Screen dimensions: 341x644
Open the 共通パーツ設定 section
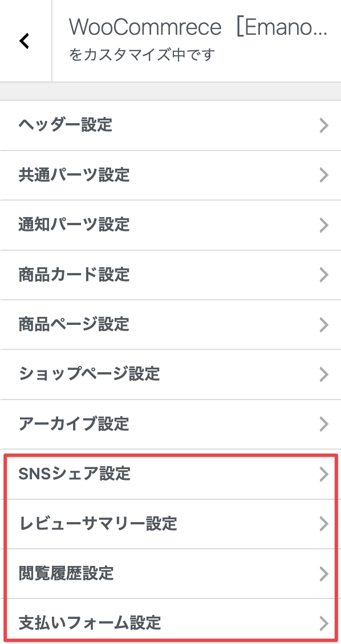coord(170,175)
